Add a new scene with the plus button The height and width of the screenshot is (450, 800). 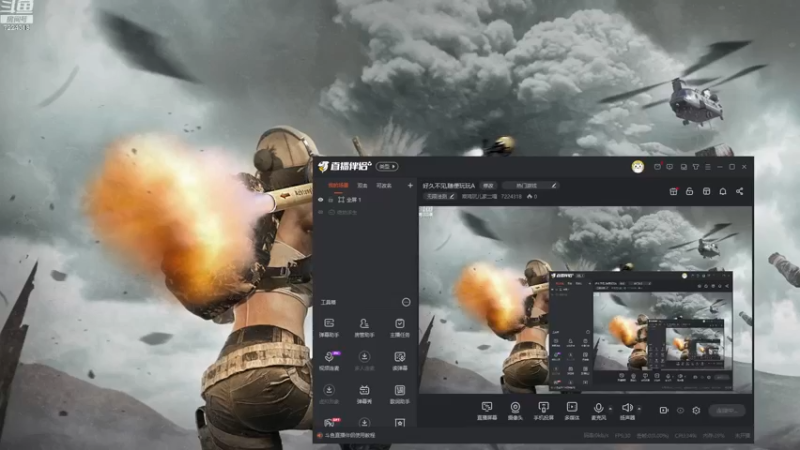click(410, 186)
